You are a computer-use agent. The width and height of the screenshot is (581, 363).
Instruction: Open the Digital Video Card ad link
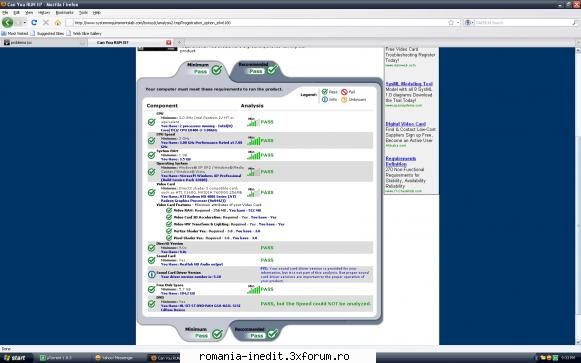406,124
